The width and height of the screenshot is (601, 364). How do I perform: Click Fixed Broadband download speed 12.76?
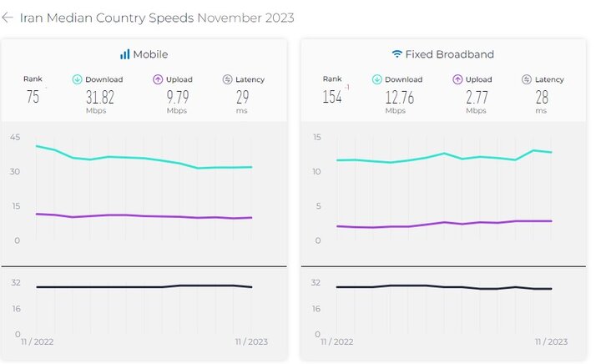tap(400, 97)
